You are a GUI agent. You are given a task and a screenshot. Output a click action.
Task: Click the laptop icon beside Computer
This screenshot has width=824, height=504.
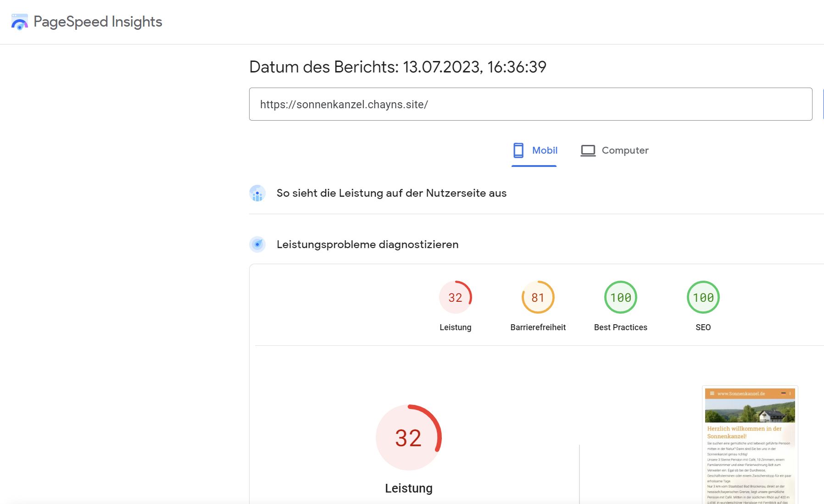click(x=588, y=150)
